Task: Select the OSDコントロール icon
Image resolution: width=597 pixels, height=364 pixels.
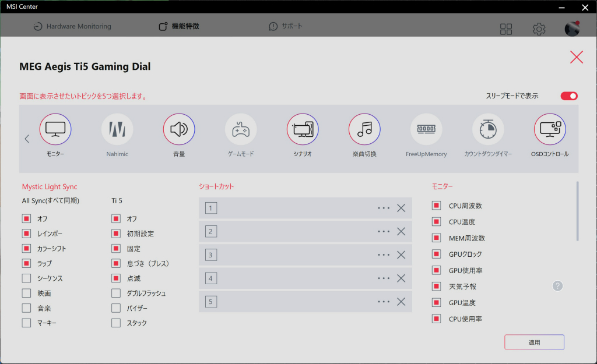Action: (550, 129)
